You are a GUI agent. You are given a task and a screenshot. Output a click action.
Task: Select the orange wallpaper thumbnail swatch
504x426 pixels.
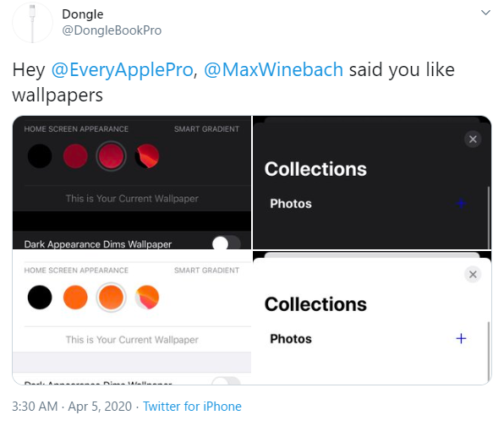(x=147, y=298)
